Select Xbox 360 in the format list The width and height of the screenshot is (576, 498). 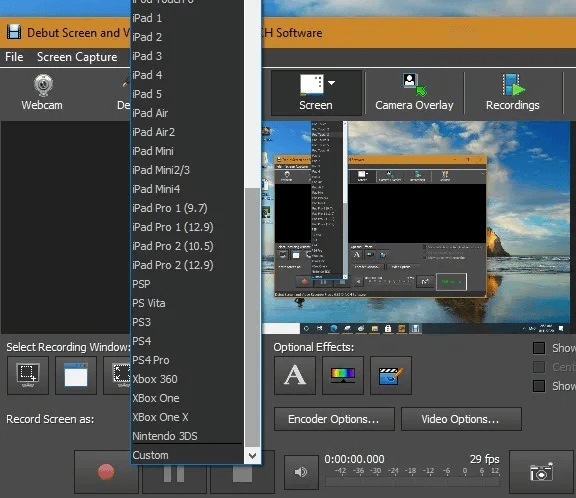[187, 379]
